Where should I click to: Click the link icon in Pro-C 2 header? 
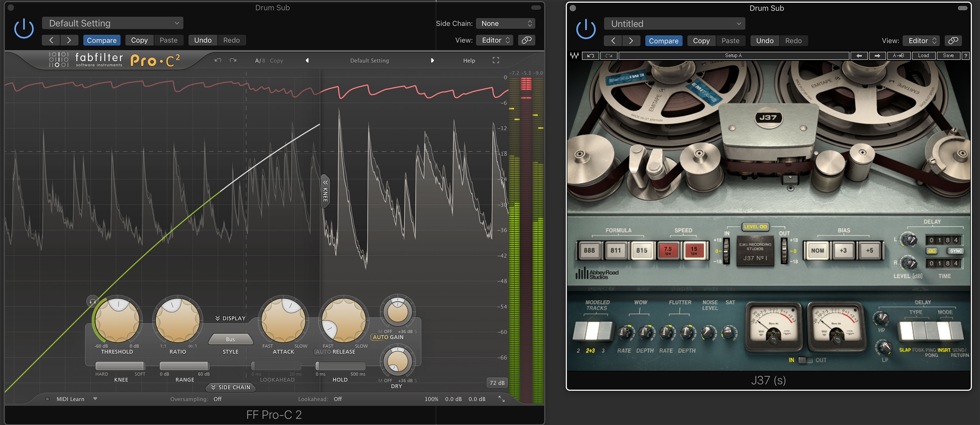click(527, 40)
